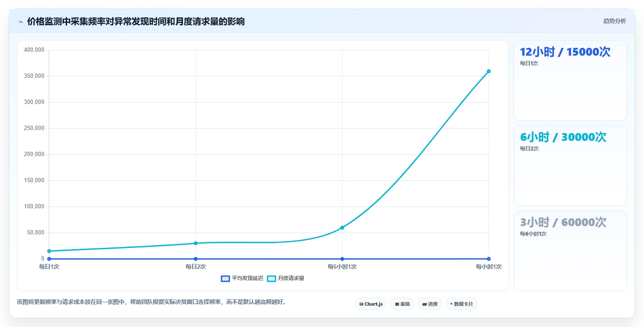This screenshot has width=644, height=327.
Task: Click the x-axis label 每小时1次
Action: tap(489, 267)
